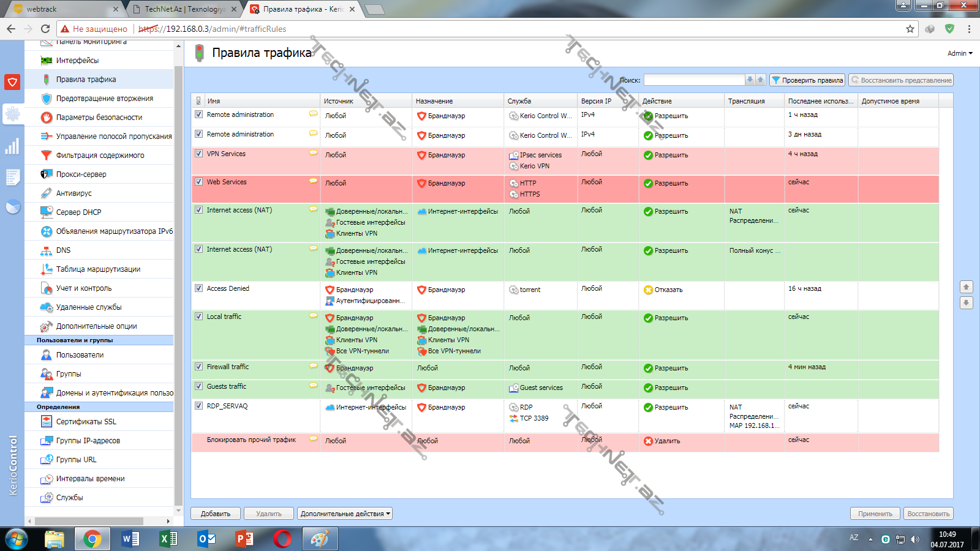Click in the rule search field
Screen dimensions: 980x551
tap(693, 80)
